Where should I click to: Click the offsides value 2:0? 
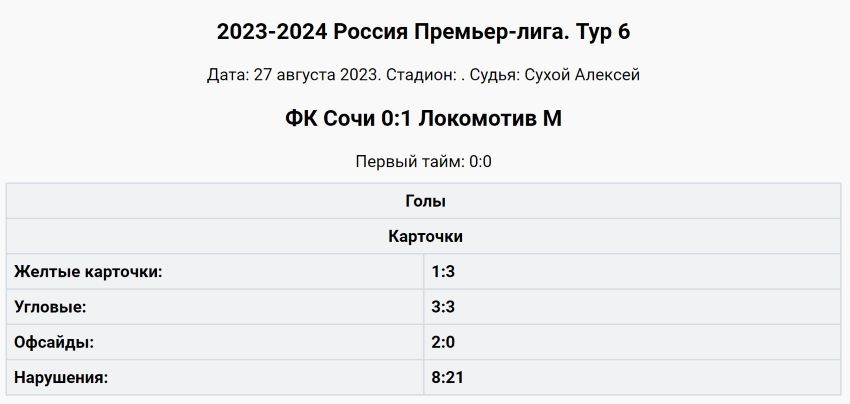[x=444, y=342]
